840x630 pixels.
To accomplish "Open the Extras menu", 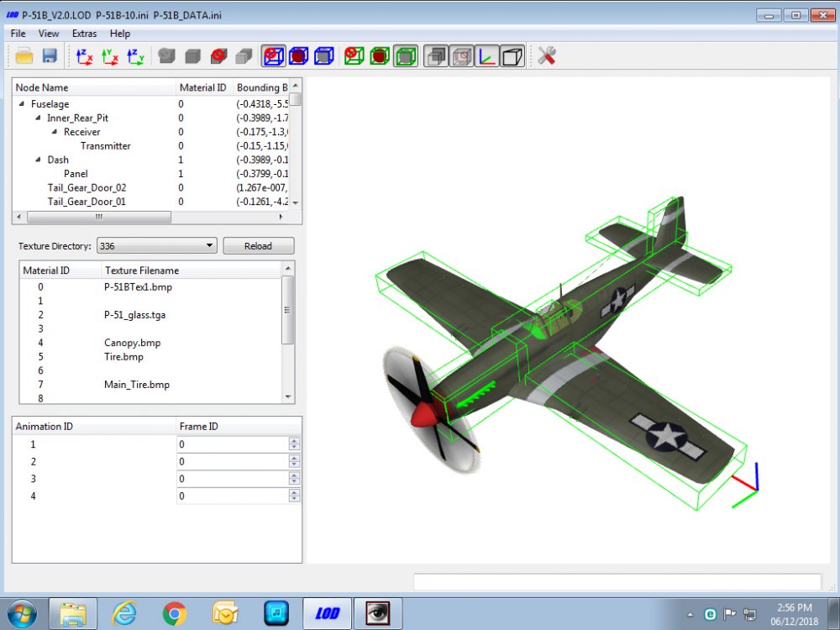I will tap(84, 34).
